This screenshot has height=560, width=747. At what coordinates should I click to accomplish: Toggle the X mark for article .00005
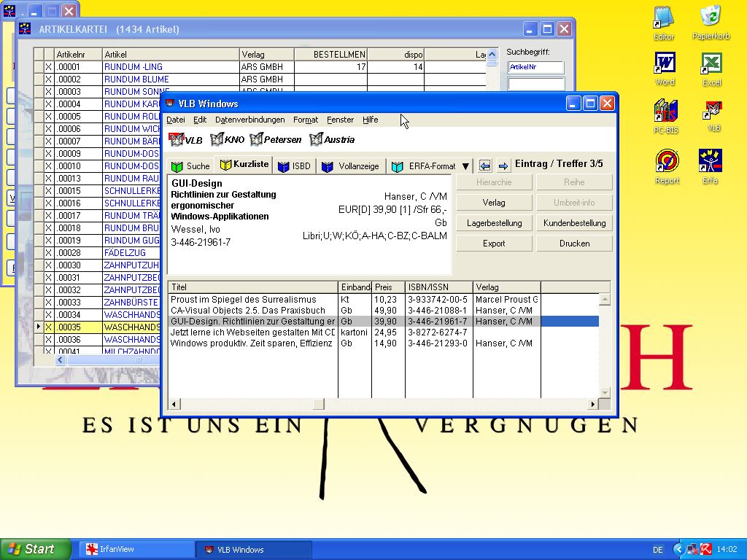coord(48,116)
